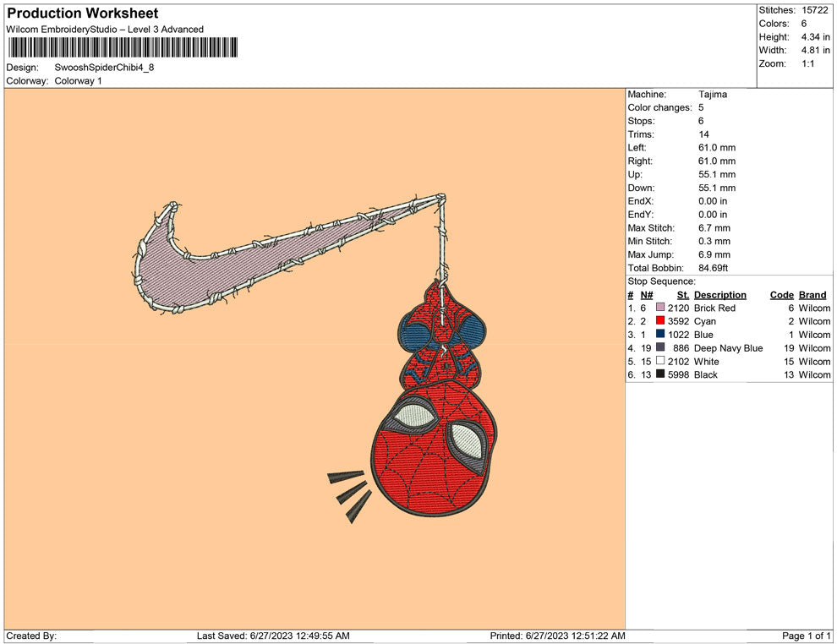Click the Code column header
Screen dimensions: 837x644
(781, 295)
